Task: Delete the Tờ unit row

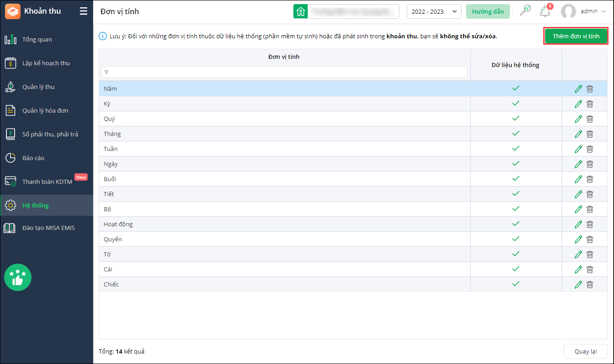Action: [590, 255]
